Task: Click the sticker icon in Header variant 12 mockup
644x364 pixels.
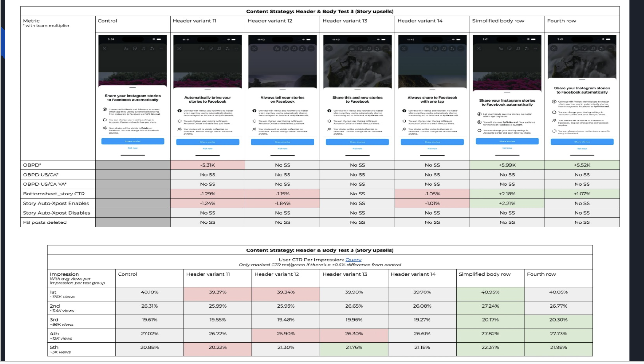Action: [286, 49]
